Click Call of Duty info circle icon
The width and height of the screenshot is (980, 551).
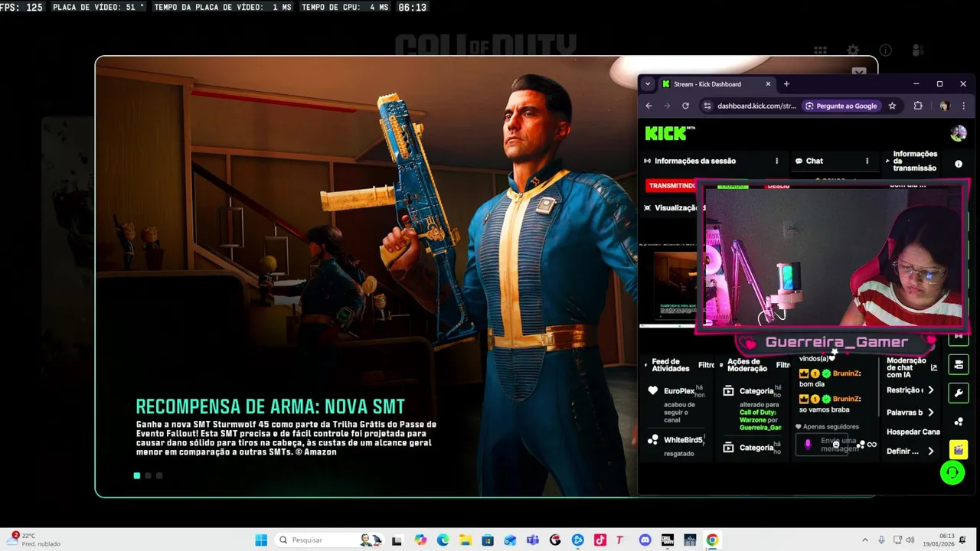pyautogui.click(x=886, y=51)
